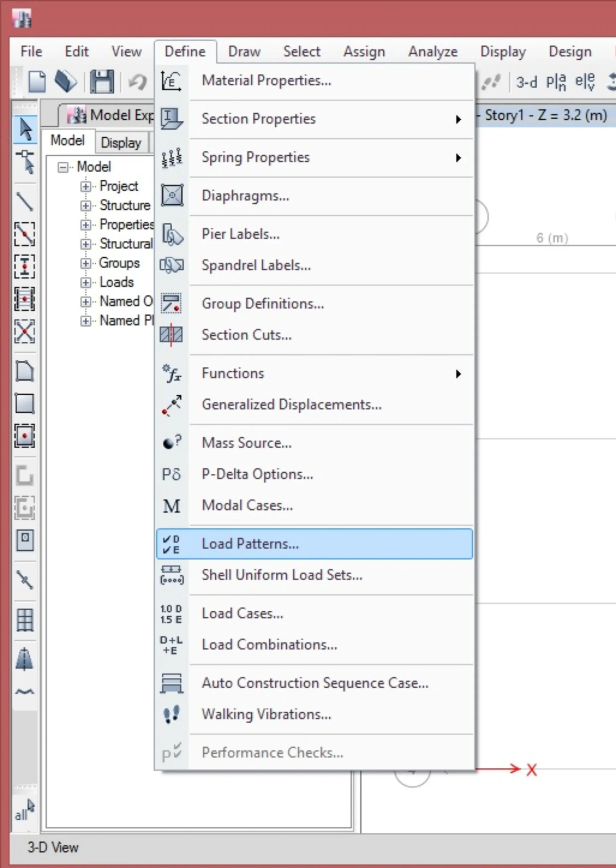Click the Elevation view 'ele' toolbar icon
The image size is (616, 868).
tap(585, 82)
